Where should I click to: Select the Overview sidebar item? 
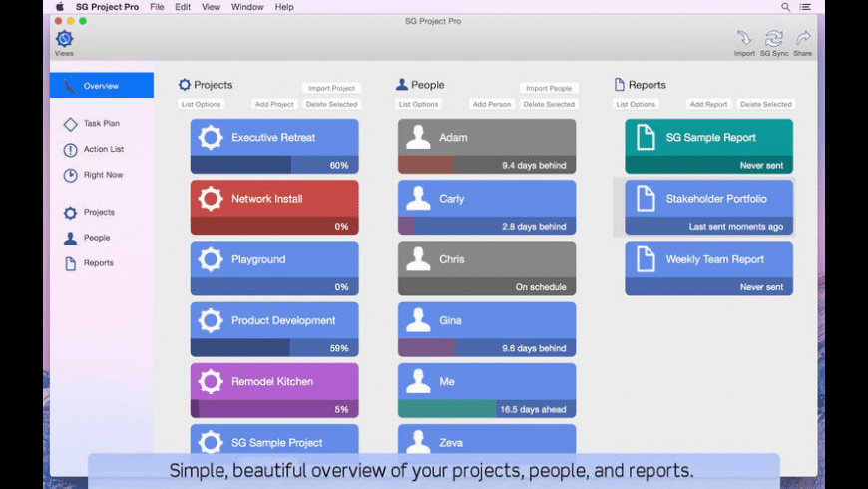102,85
